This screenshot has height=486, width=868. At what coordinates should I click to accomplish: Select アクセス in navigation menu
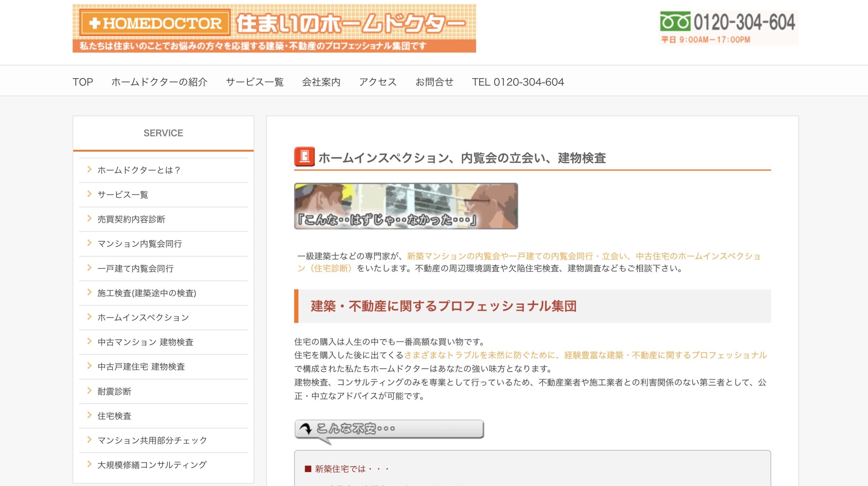[378, 82]
